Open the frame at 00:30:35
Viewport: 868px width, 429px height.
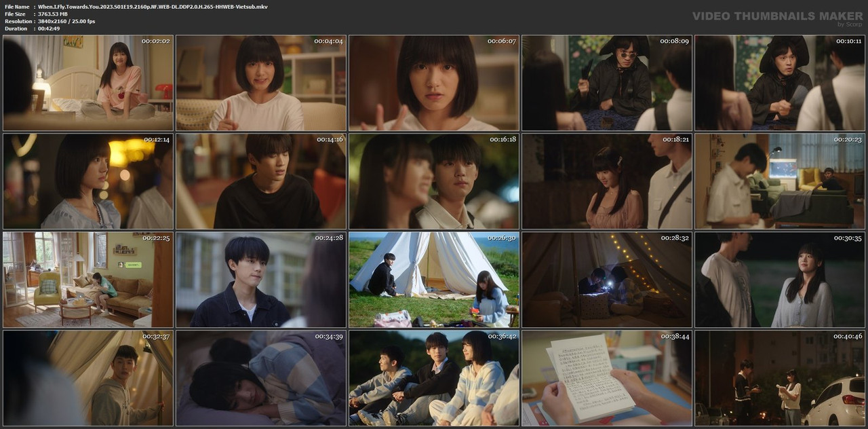(x=780, y=280)
